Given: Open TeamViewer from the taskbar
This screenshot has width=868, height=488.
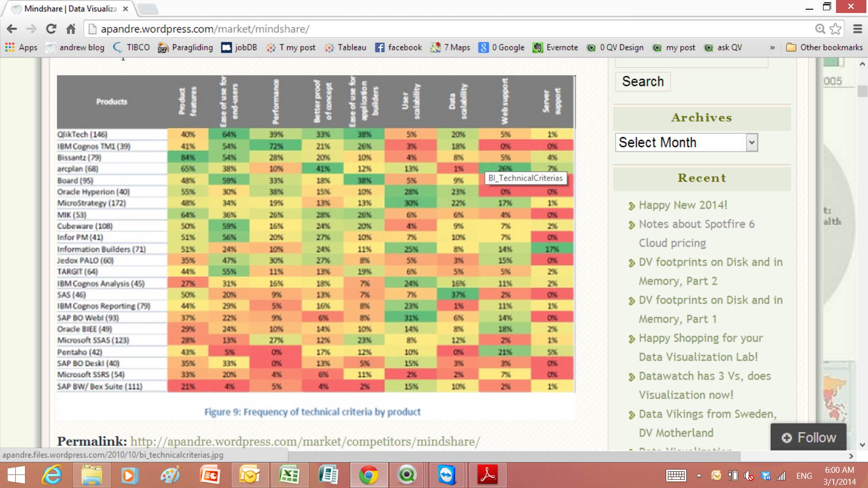Looking at the screenshot, I should (x=446, y=476).
